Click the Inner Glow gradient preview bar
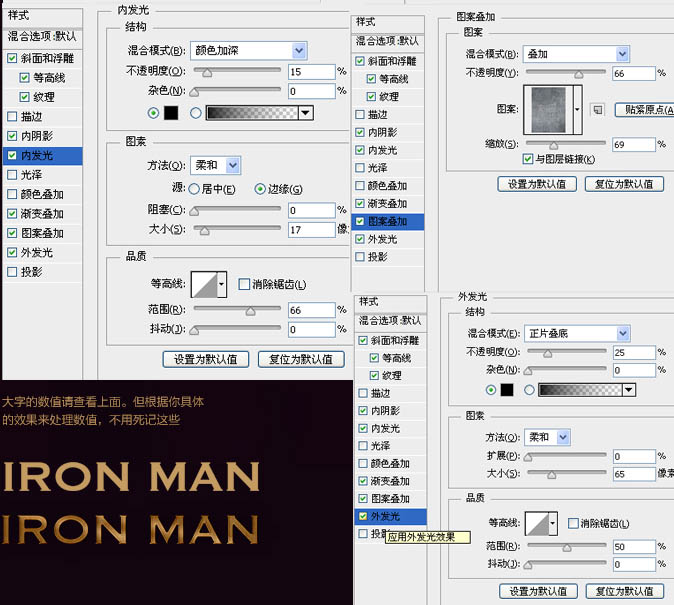 click(x=252, y=113)
